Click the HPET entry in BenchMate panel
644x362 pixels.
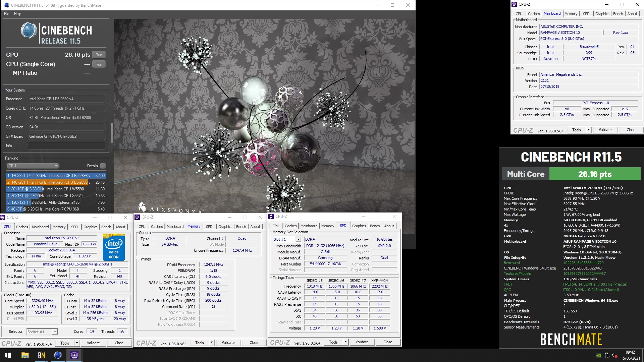[508, 284]
